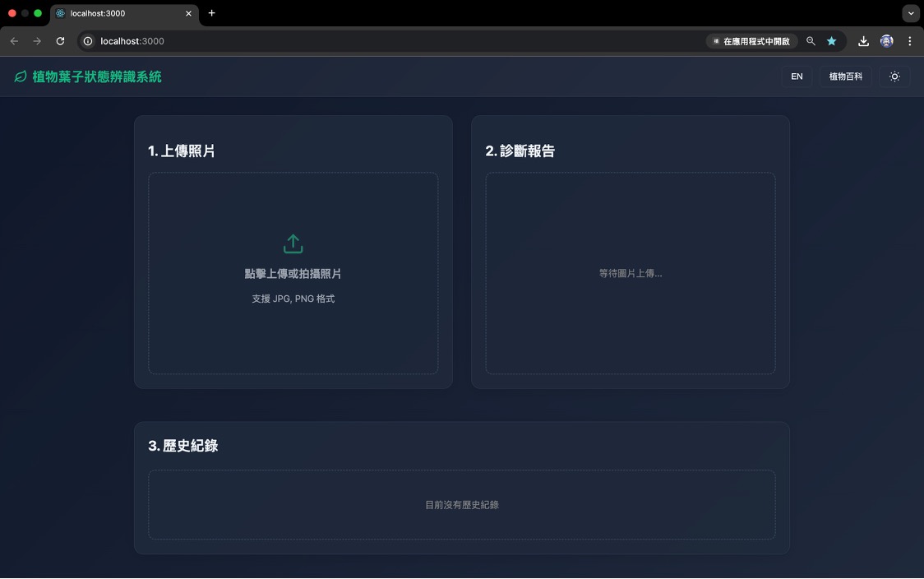Click the upload arrow icon
Viewport: 924px width, 579px height.
pos(293,243)
